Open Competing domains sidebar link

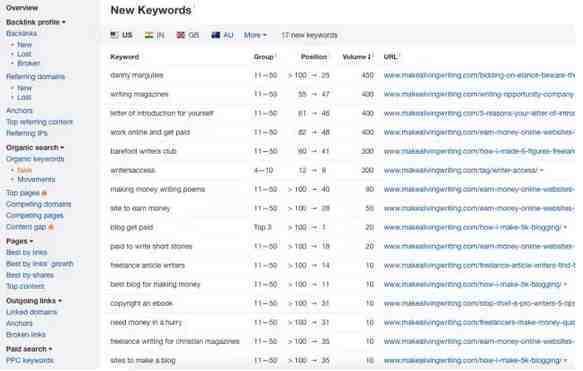[39, 204]
